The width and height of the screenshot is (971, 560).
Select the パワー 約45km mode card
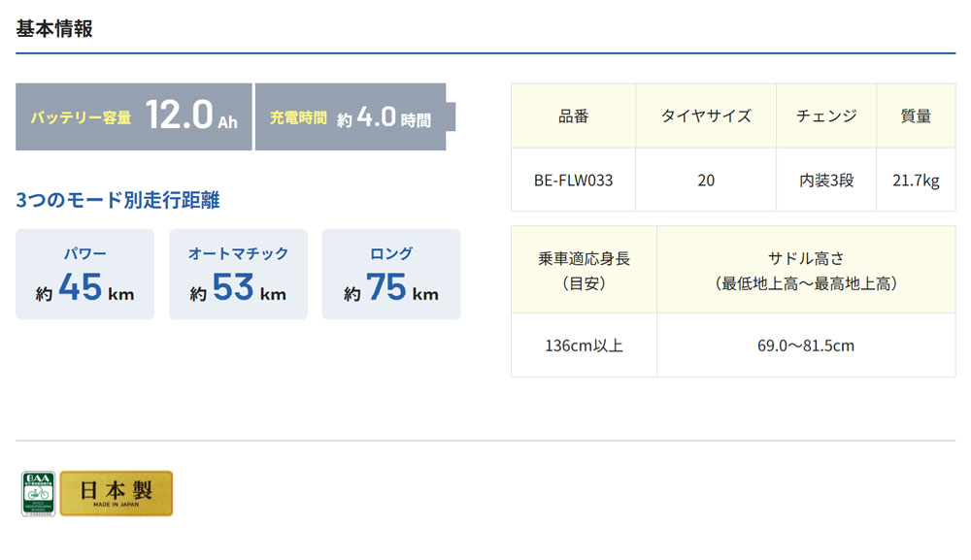(84, 275)
